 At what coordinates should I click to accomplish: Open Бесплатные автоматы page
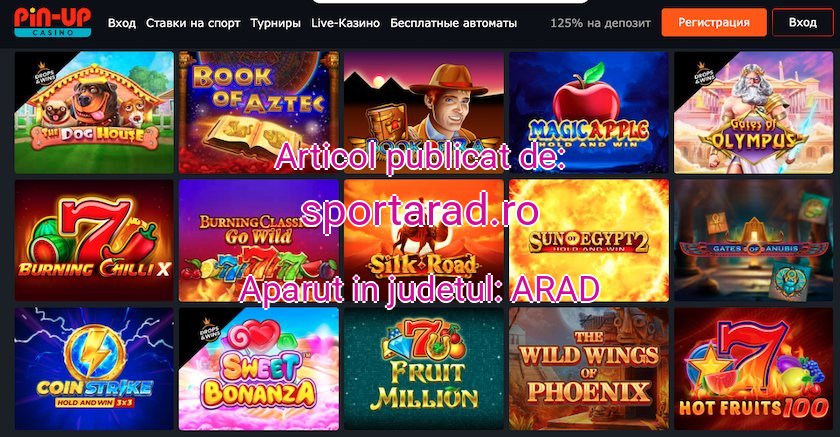[453, 24]
